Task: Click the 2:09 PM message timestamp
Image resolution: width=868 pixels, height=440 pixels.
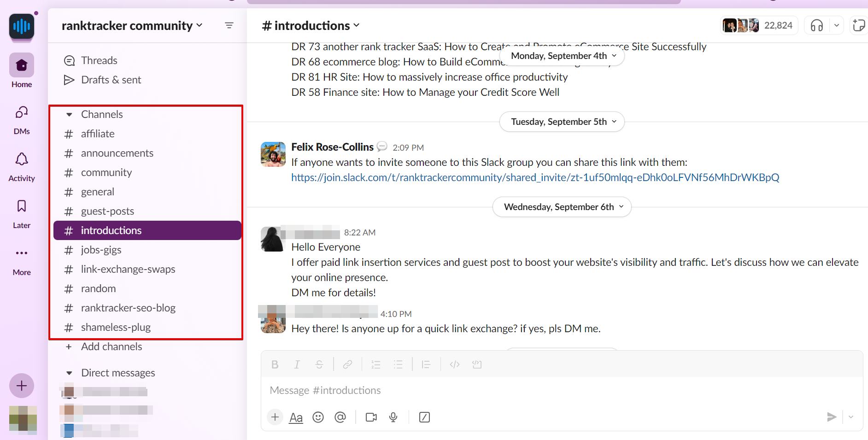Action: click(x=408, y=147)
